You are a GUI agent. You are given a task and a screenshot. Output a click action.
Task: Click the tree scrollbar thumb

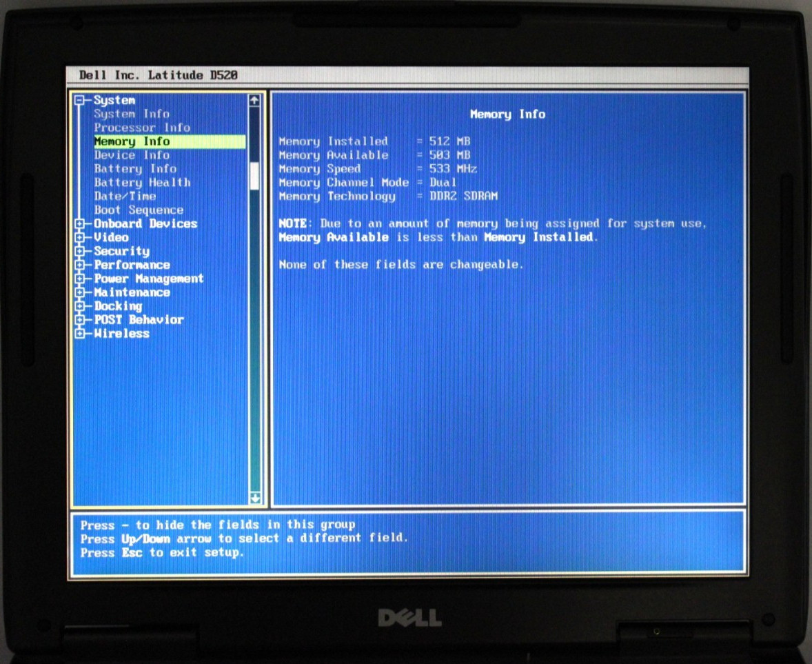[254, 176]
